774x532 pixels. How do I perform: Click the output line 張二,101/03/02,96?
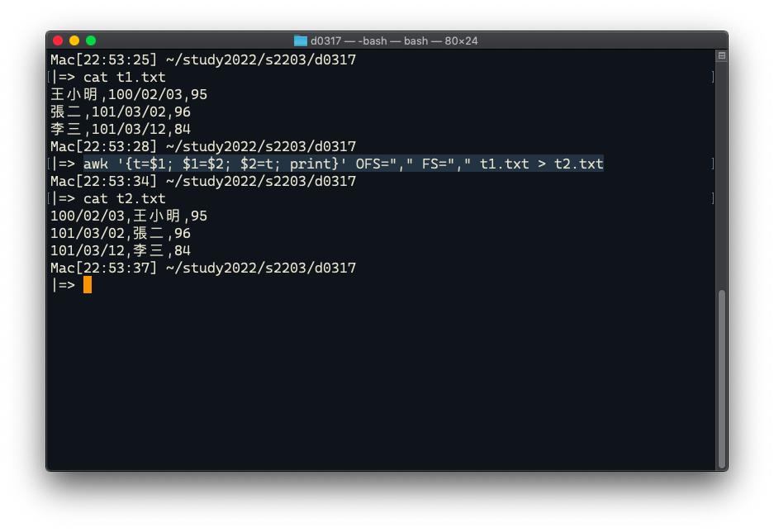(121, 112)
